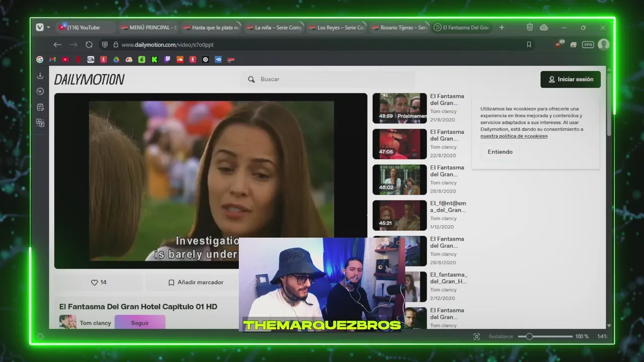Open browser settings gear in status bar
The height and width of the screenshot is (362, 644).
tap(41, 336)
